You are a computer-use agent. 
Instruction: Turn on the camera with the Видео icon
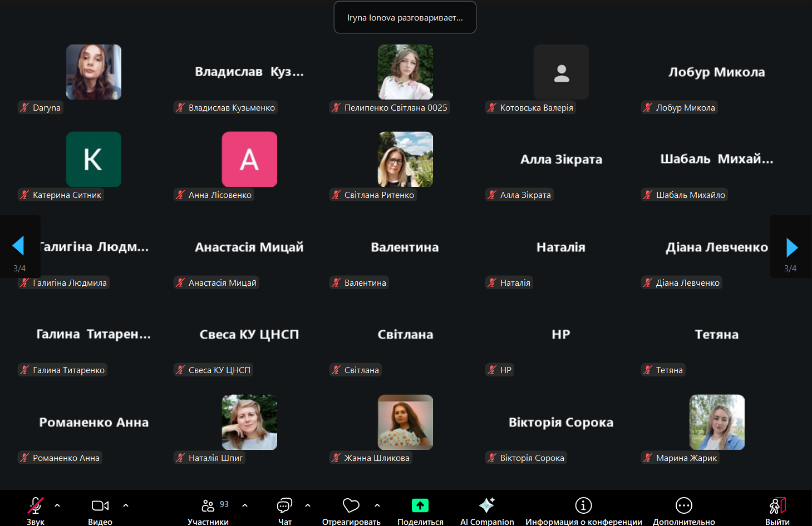point(100,505)
